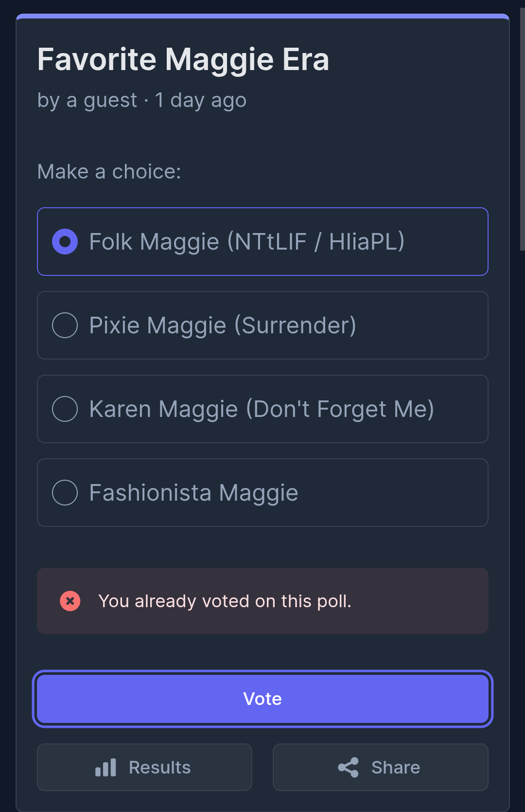Viewport: 525px width, 812px height.
Task: Click the purple accent bar atop the poll card
Action: (262, 16)
